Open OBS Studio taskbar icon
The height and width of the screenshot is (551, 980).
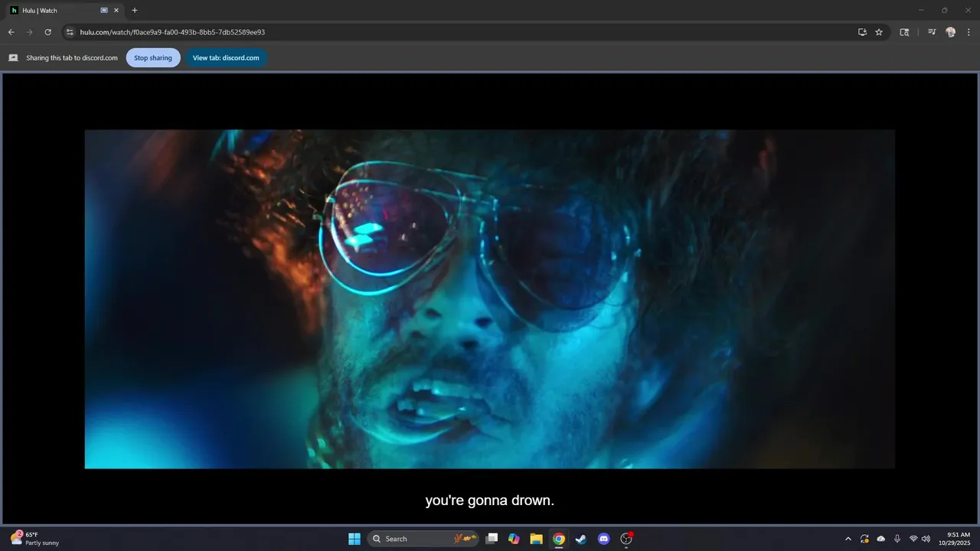[x=626, y=539]
